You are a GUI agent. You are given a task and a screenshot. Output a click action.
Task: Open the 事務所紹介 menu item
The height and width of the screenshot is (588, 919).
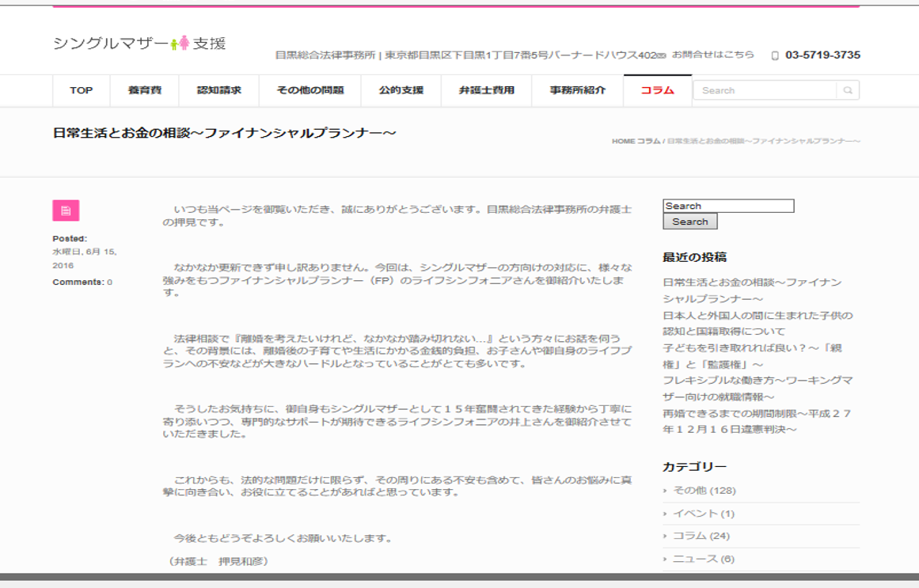(x=577, y=90)
